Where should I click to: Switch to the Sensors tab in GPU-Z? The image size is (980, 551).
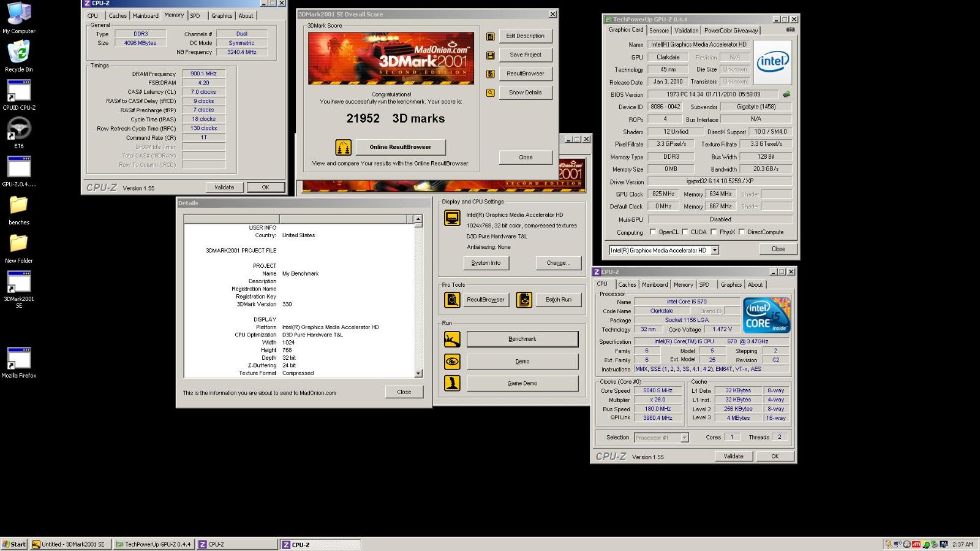coord(659,30)
